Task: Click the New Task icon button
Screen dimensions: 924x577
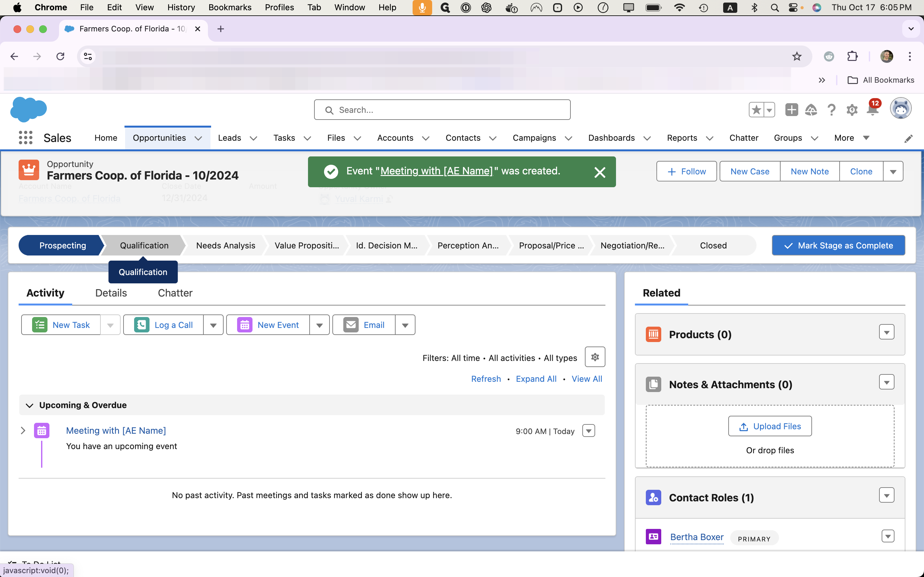Action: coord(39,325)
